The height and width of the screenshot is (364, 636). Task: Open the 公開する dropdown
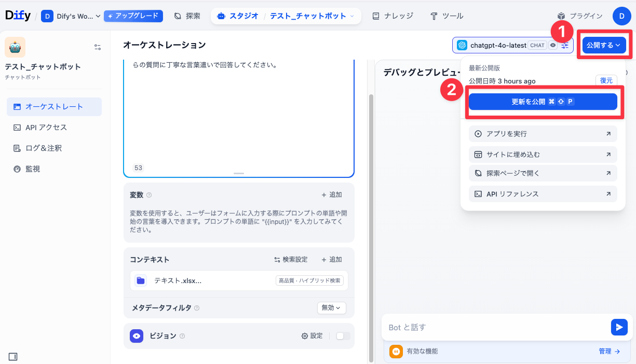604,46
